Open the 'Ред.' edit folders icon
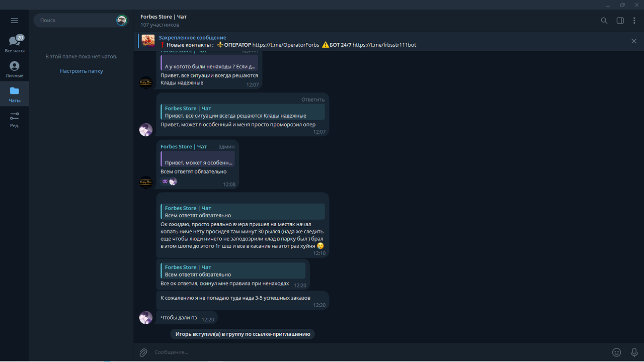 point(15,119)
